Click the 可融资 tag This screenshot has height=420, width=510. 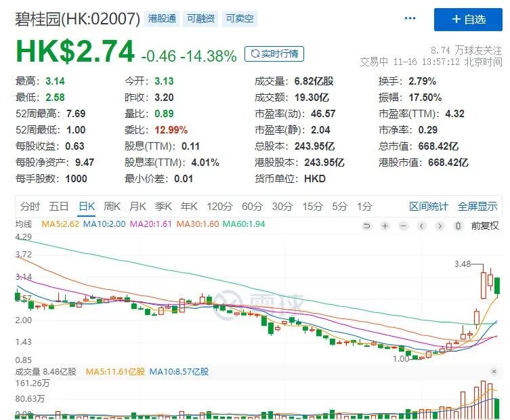[x=200, y=18]
